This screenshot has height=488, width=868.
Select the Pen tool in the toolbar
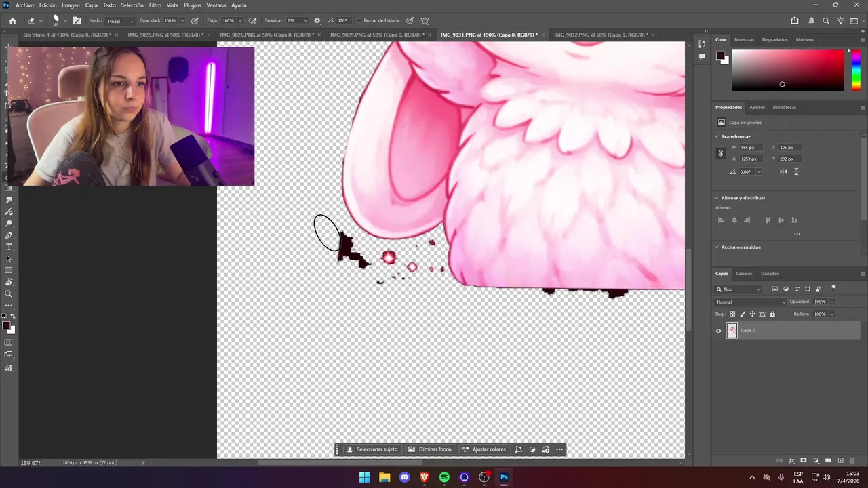[9, 235]
